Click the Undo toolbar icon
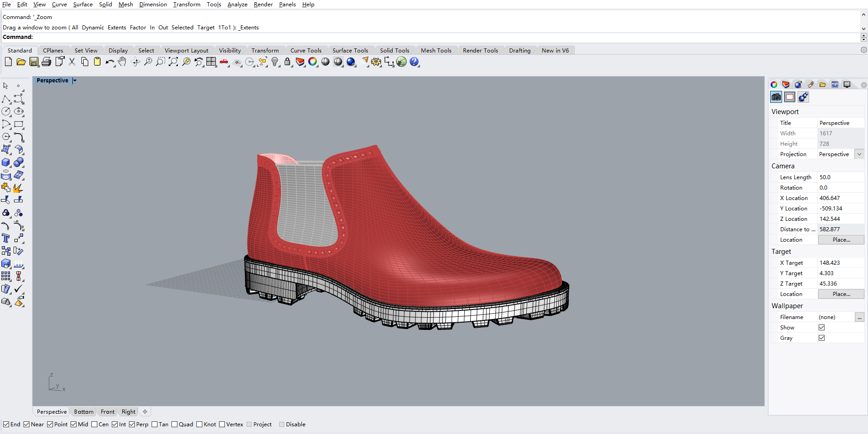This screenshot has height=434, width=868. 110,62
